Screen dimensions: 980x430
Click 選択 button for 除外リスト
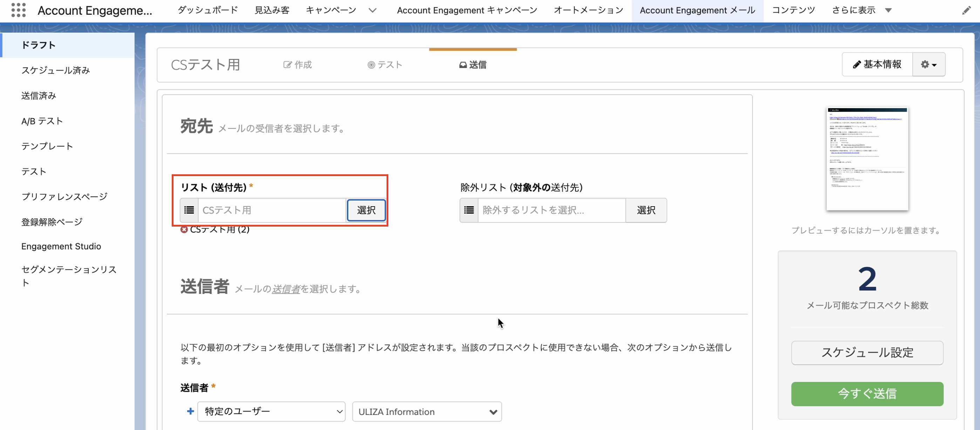pos(646,210)
